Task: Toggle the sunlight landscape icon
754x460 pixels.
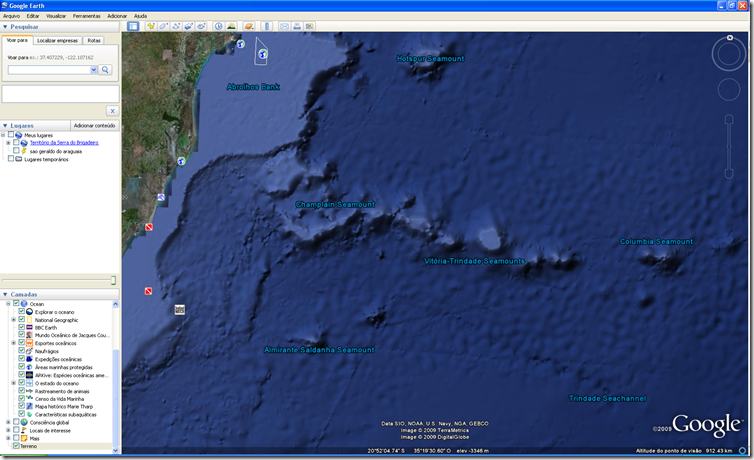Action: 231,26
